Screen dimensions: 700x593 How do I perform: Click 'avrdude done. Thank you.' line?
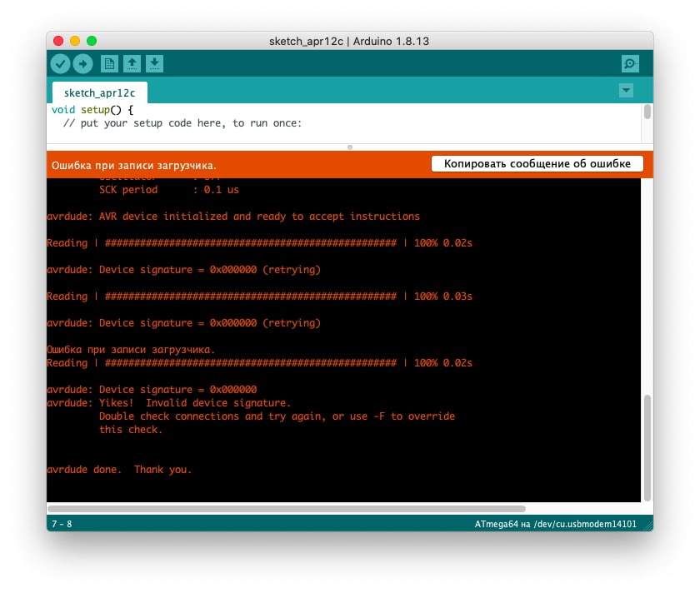coord(119,470)
